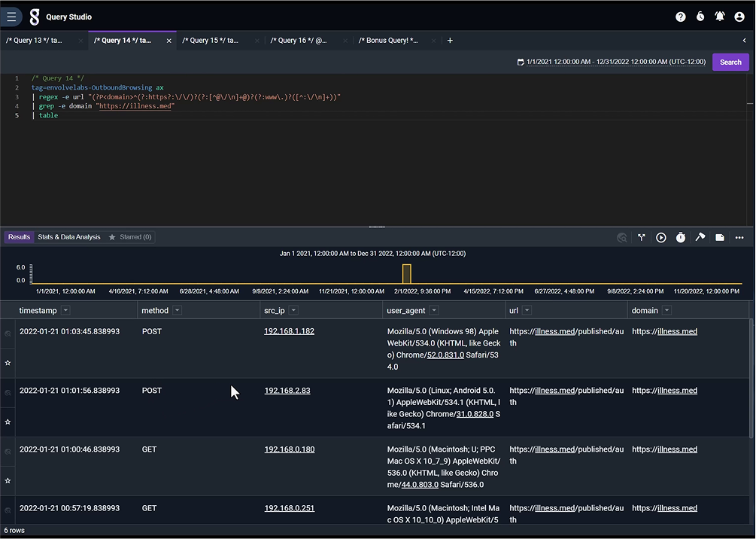
Task: Open the Starred (0) tab
Action: click(x=130, y=237)
